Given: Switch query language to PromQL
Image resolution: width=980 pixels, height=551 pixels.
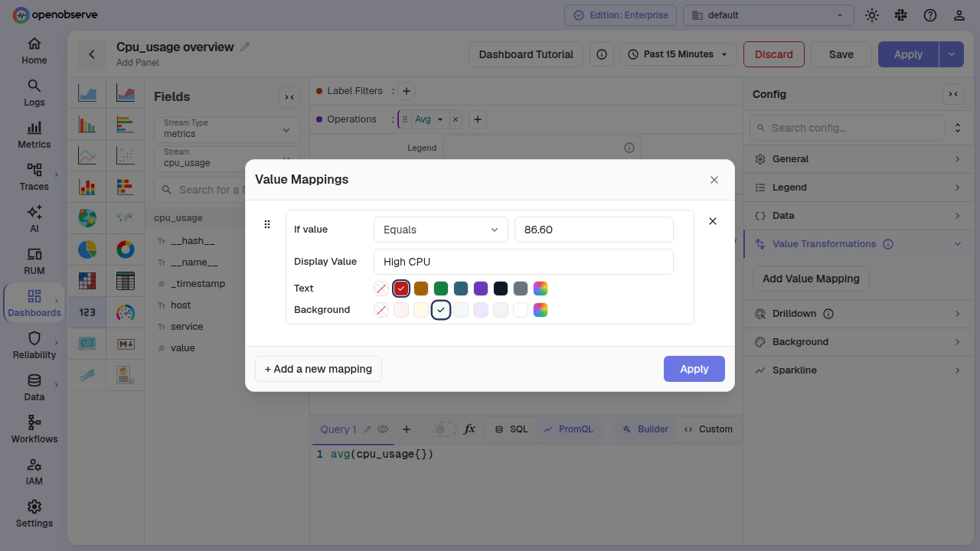Looking at the screenshot, I should point(569,429).
